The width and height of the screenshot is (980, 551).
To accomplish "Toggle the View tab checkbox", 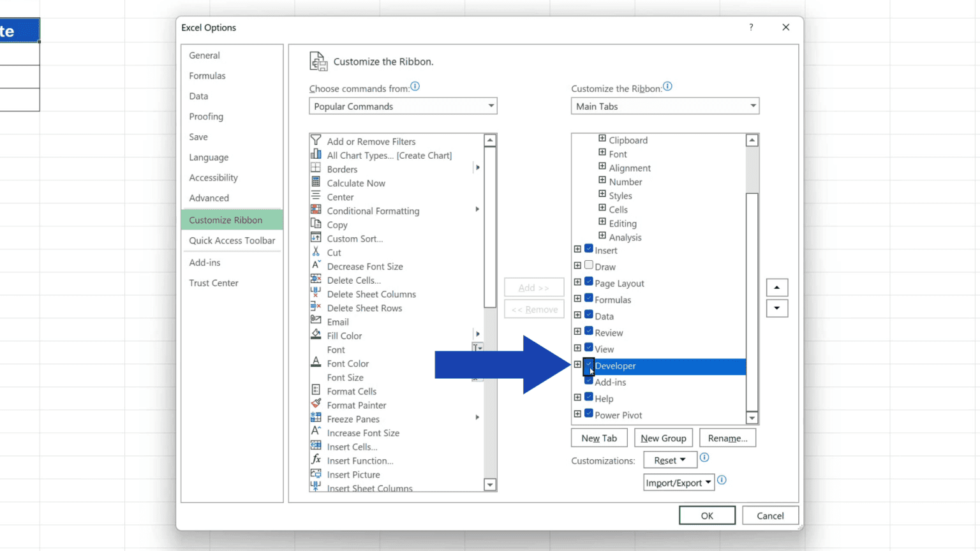I will pos(589,348).
